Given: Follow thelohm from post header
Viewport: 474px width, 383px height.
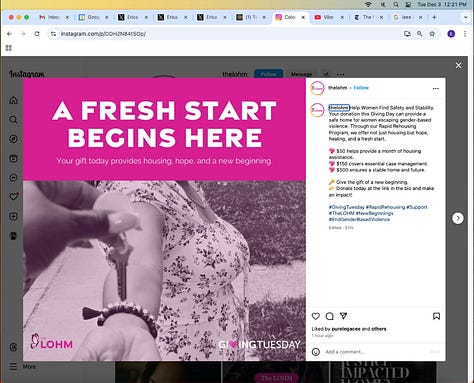Looking at the screenshot, I should 361,88.
